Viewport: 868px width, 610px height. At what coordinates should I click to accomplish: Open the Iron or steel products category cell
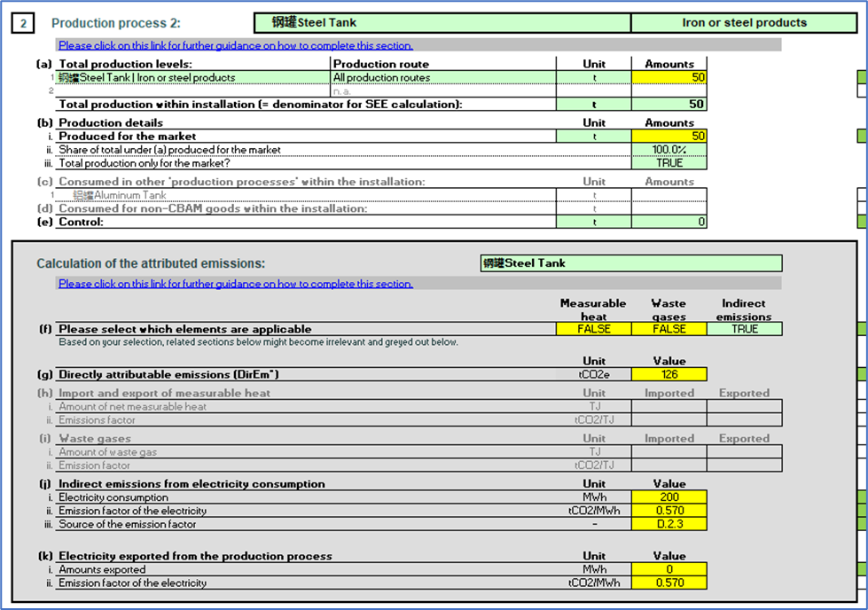click(744, 23)
